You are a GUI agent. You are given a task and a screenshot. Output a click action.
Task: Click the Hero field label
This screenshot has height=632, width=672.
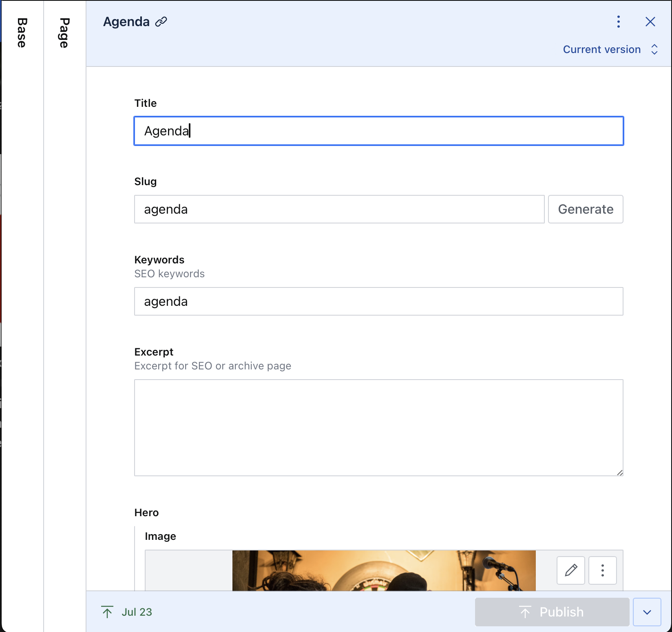click(x=146, y=513)
